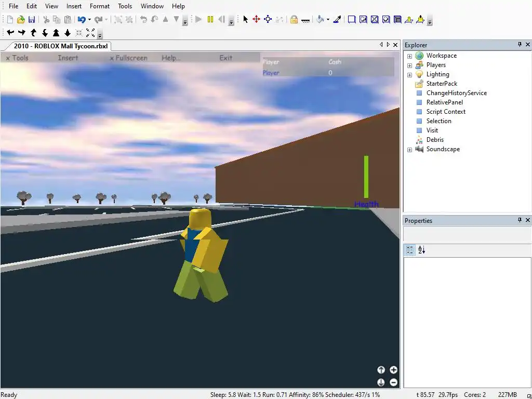Click the in-game Insert button
Image resolution: width=532 pixels, height=399 pixels.
tap(68, 58)
